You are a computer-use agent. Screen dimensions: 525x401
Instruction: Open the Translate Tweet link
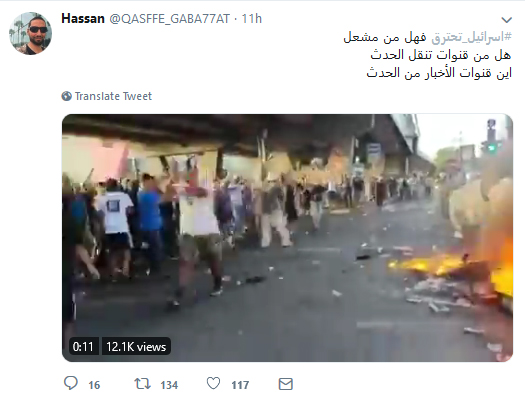(113, 96)
